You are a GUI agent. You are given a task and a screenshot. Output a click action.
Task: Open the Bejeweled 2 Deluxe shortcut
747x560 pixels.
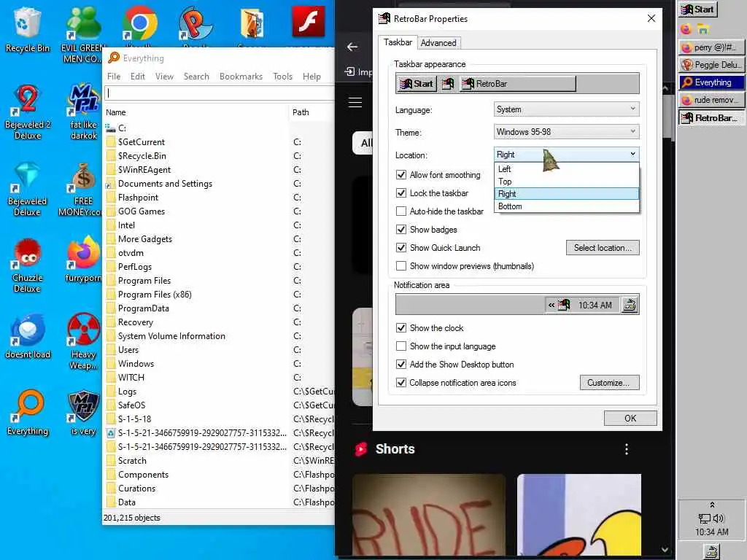click(27, 112)
